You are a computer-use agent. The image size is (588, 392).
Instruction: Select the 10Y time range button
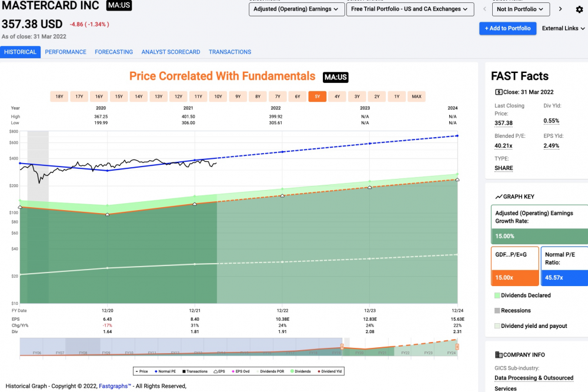pyautogui.click(x=218, y=97)
